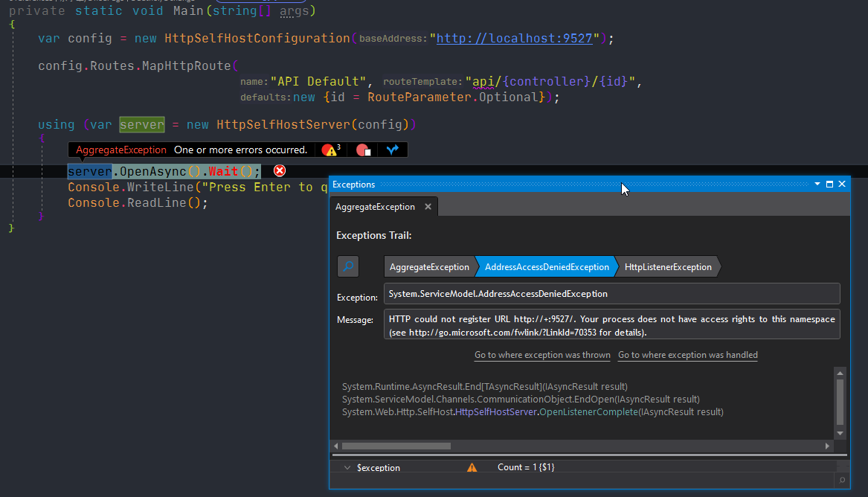Click the AggregateException label in error tooltip
The image size is (868, 497).
pos(119,150)
